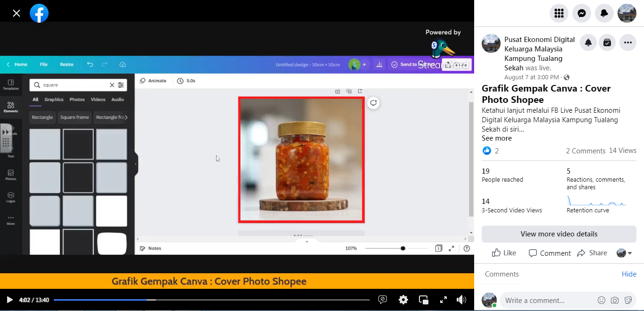Screen dimensions: 644x311
Task: Play the video
Action: pos(9,300)
